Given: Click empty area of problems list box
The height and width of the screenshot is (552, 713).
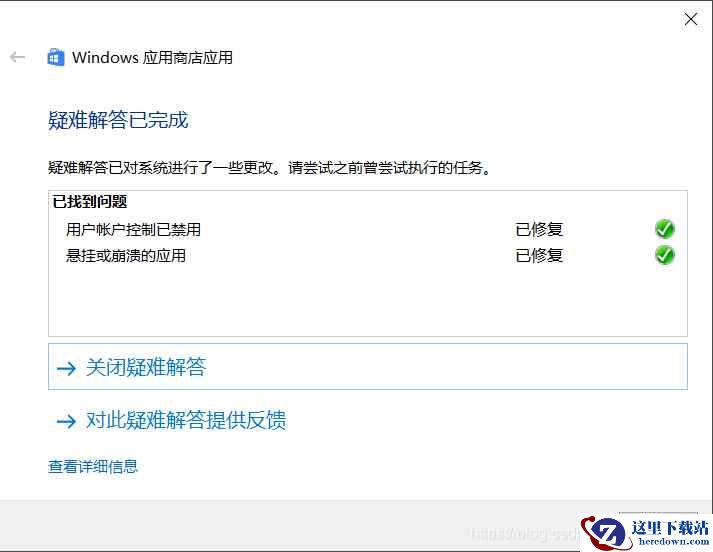Looking at the screenshot, I should pos(368,302).
